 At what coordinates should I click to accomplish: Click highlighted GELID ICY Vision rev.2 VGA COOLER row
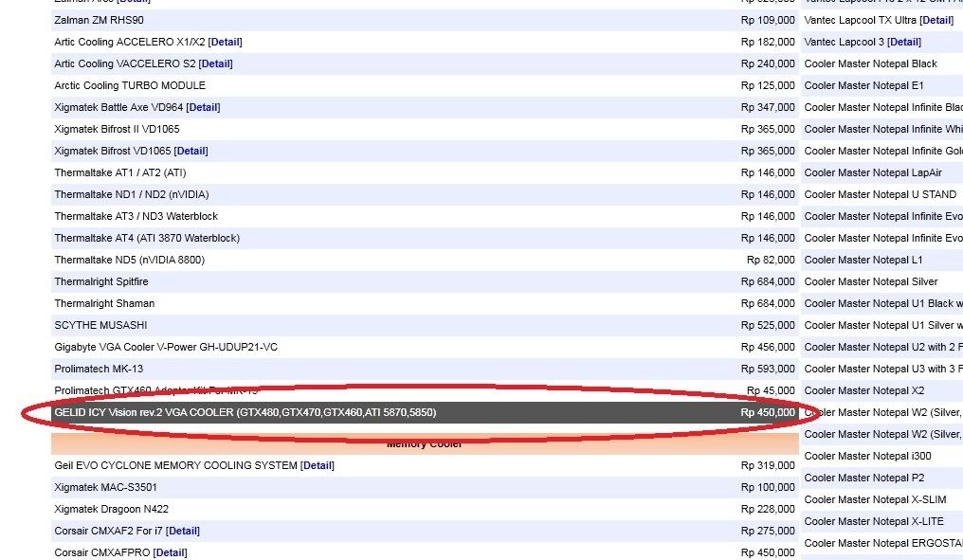[425, 412]
